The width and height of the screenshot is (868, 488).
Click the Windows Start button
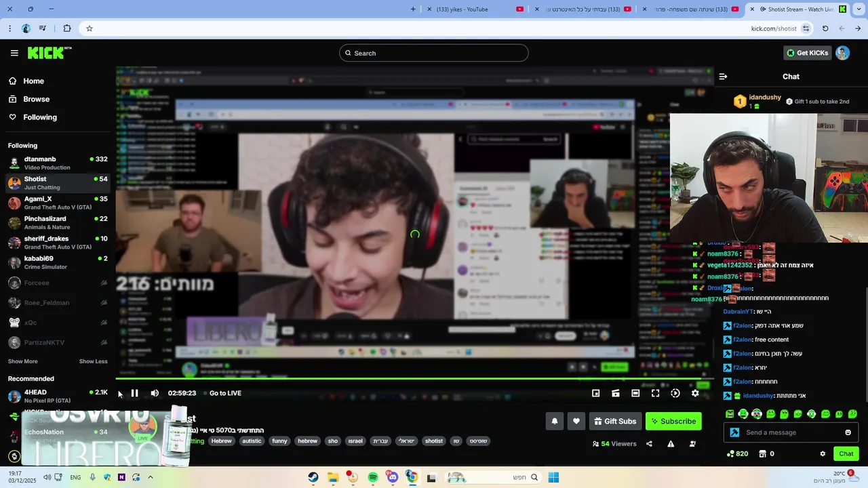click(553, 477)
